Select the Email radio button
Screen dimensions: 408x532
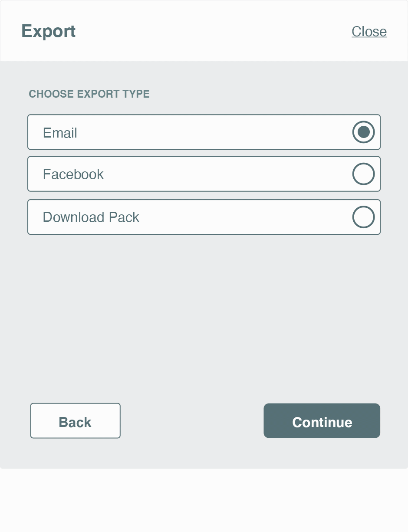(363, 132)
